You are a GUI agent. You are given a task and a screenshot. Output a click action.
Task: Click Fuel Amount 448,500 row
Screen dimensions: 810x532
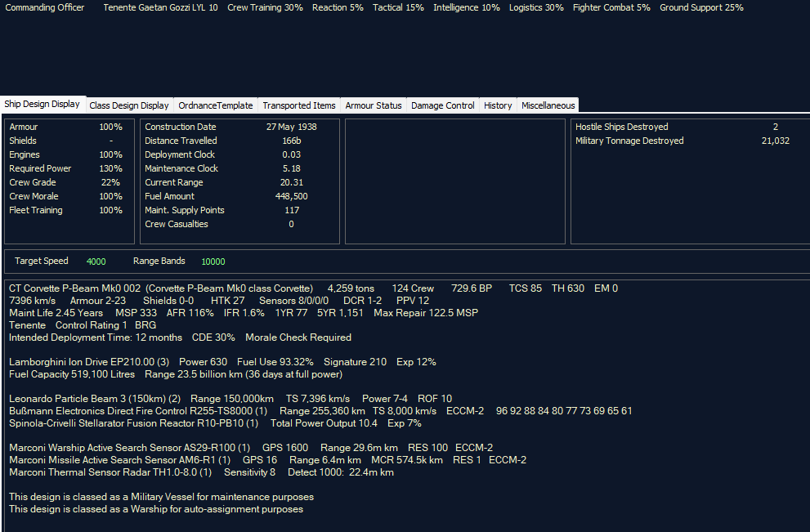[x=226, y=196]
